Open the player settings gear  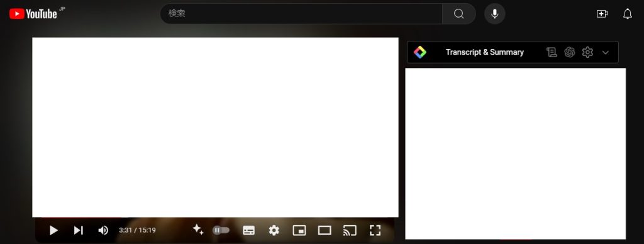pyautogui.click(x=274, y=230)
